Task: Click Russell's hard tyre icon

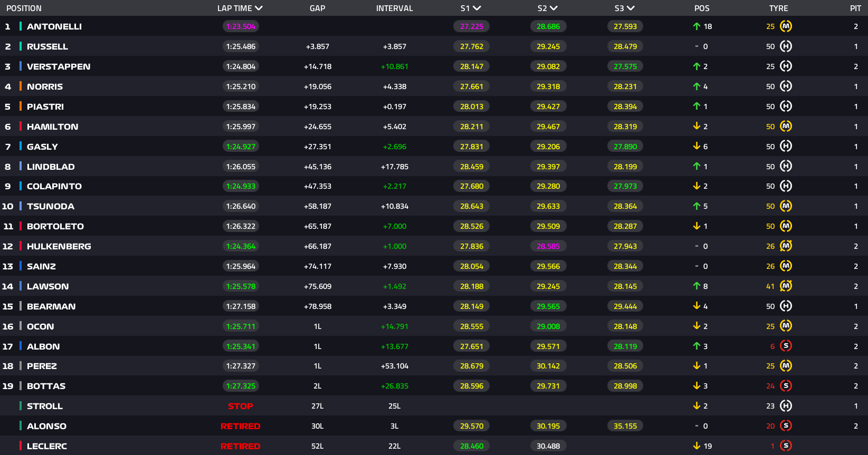Action: coord(786,46)
